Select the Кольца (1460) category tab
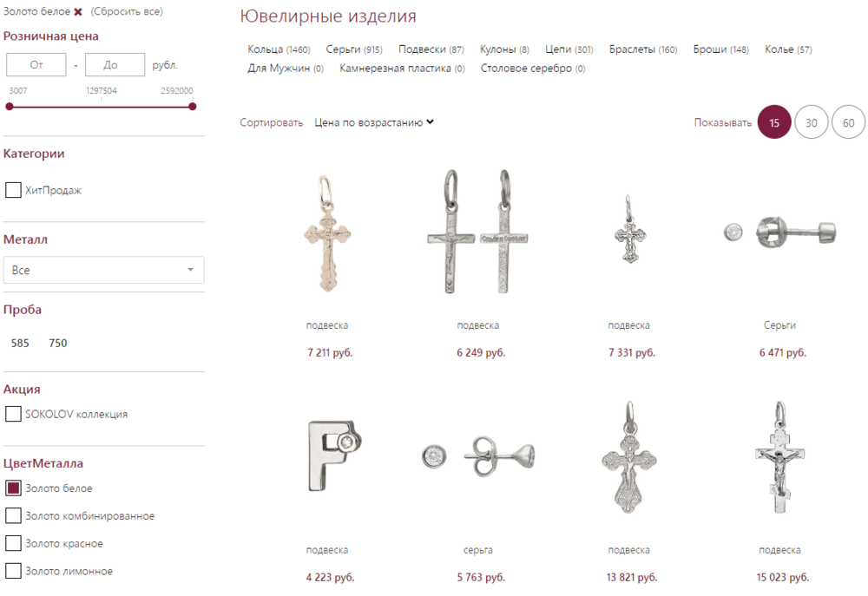Viewport: 868px width, 596px height. click(279, 49)
